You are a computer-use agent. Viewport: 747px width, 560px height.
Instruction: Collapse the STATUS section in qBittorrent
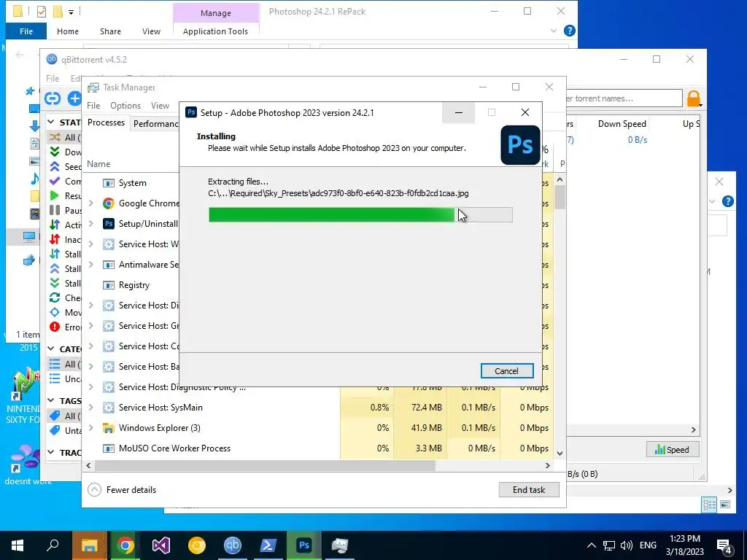[x=51, y=122]
